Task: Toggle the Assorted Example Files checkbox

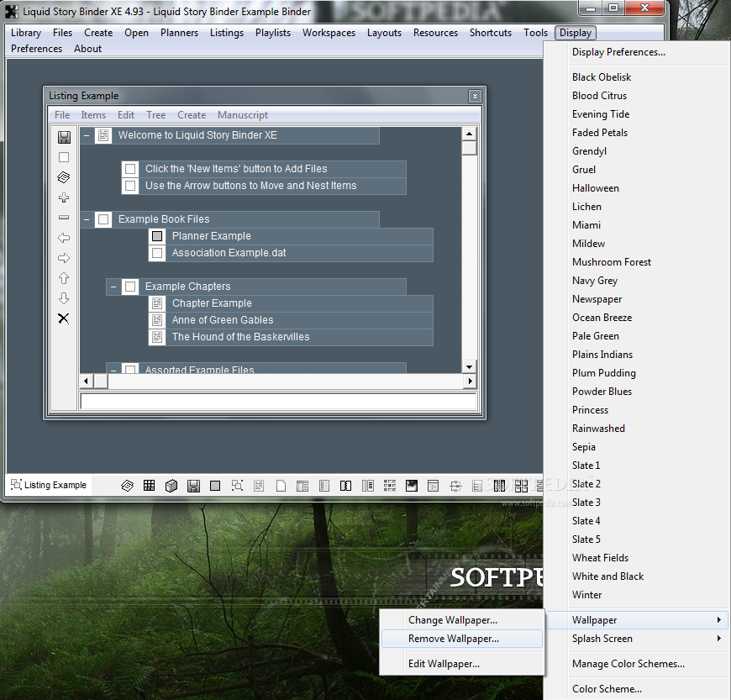Action: coord(130,368)
